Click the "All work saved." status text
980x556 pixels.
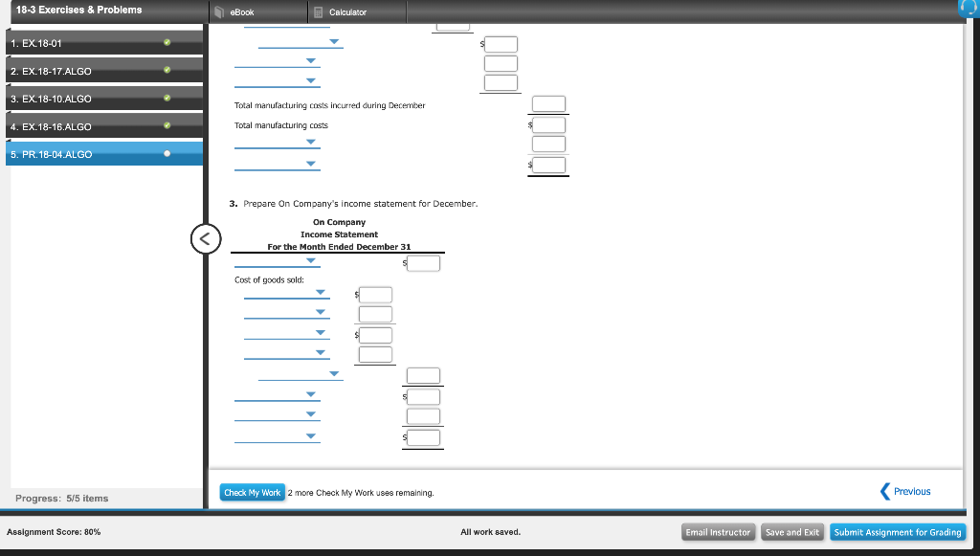pos(491,532)
